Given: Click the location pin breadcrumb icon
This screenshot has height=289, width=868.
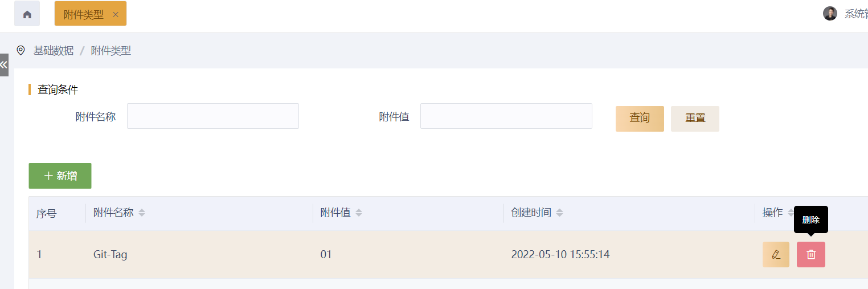Looking at the screenshot, I should 21,51.
